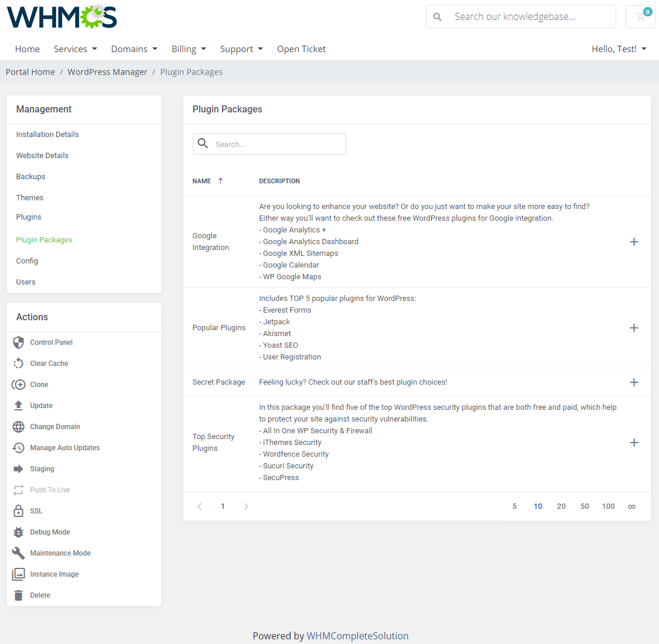Select the SSL padlock icon
This screenshot has height=644, width=659.
click(19, 511)
